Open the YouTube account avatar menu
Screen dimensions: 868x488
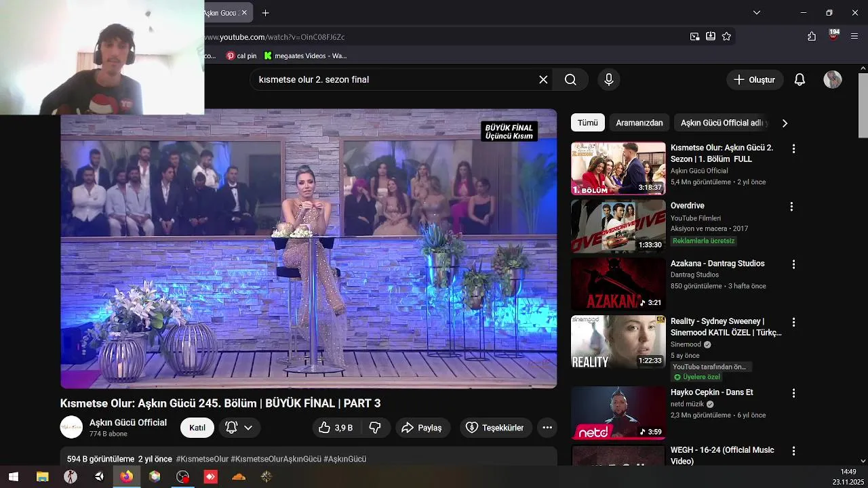click(x=833, y=80)
